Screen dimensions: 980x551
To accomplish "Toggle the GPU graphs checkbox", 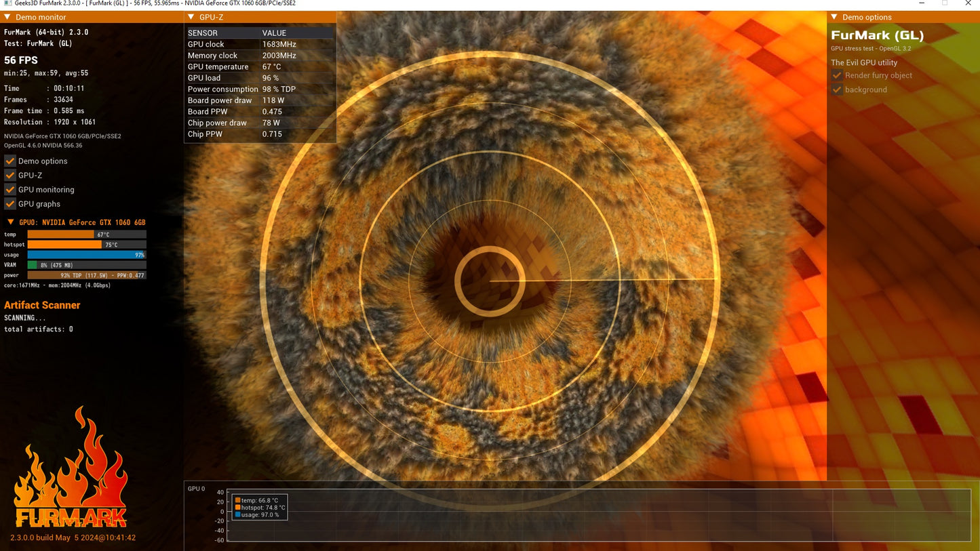I will [10, 204].
